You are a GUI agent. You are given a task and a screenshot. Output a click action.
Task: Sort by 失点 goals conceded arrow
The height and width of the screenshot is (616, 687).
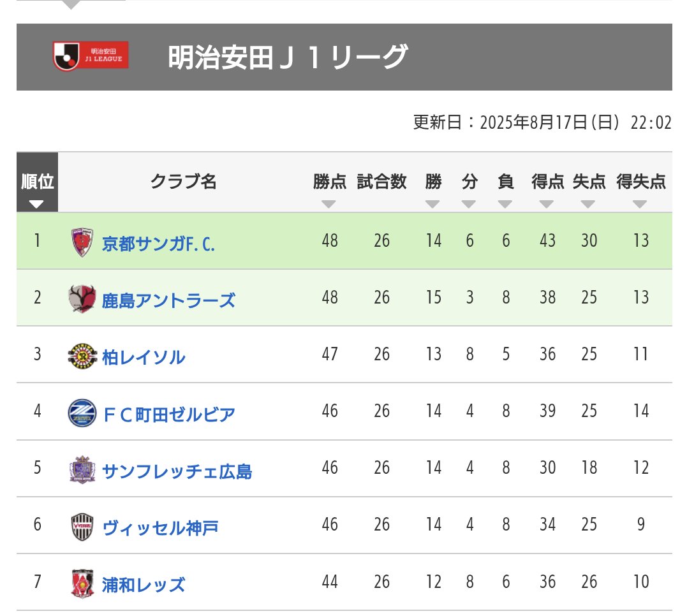coord(588,205)
